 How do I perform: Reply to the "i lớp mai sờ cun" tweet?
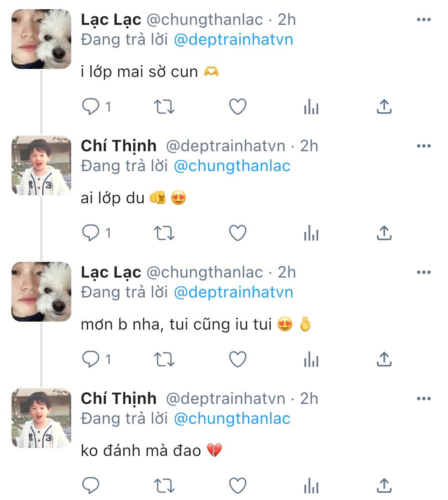tap(91, 107)
